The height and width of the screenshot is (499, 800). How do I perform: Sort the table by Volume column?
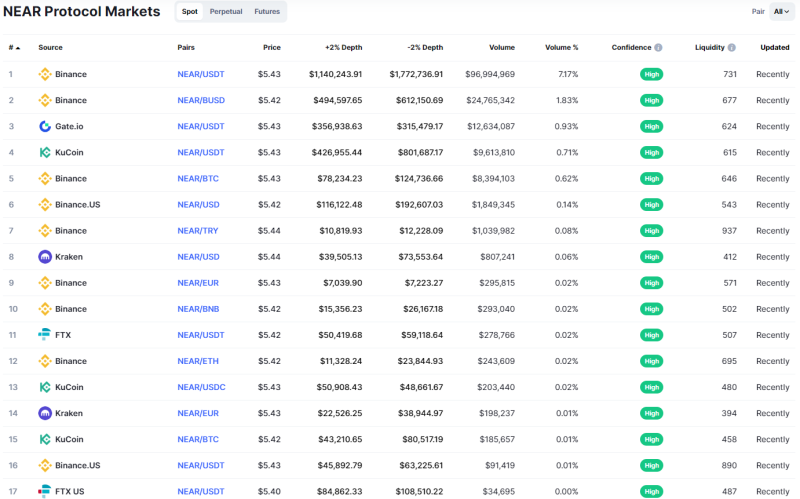pyautogui.click(x=502, y=47)
